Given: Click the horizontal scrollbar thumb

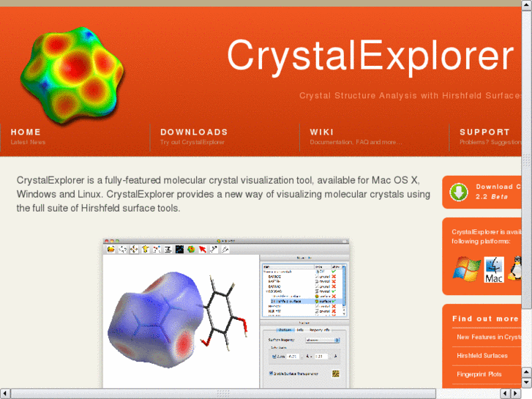Looking at the screenshot, I should pos(223,394).
